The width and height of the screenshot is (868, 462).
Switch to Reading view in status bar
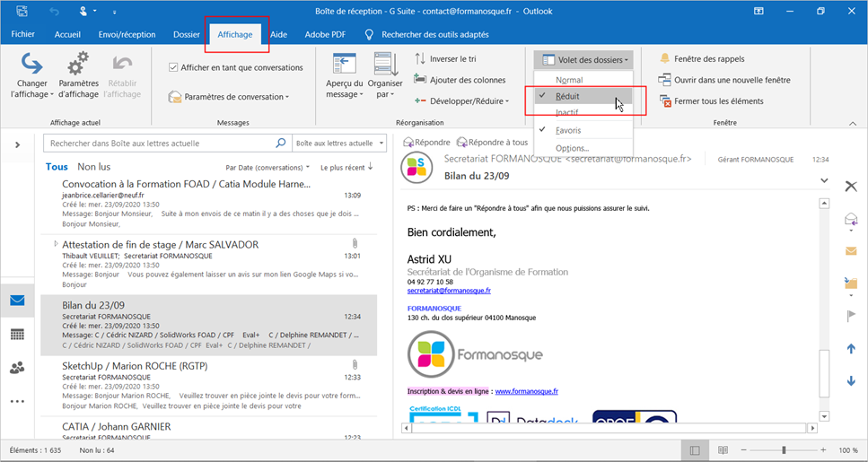point(723,450)
